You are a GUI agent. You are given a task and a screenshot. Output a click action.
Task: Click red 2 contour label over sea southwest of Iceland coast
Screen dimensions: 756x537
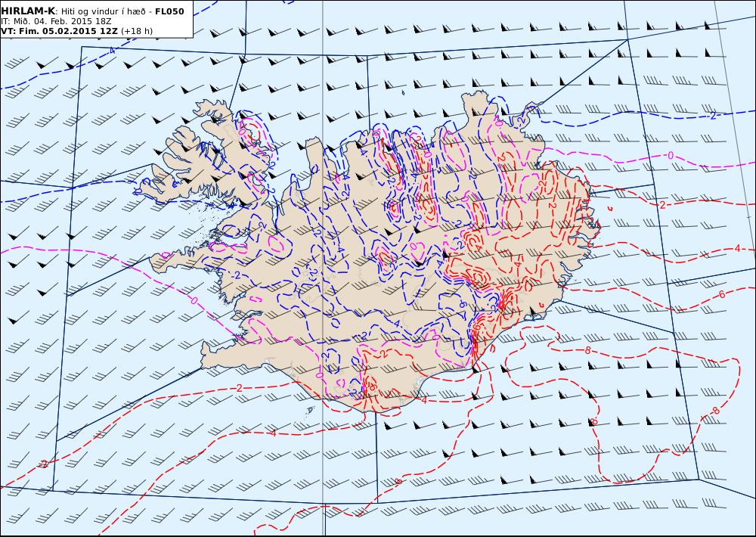tap(239, 387)
